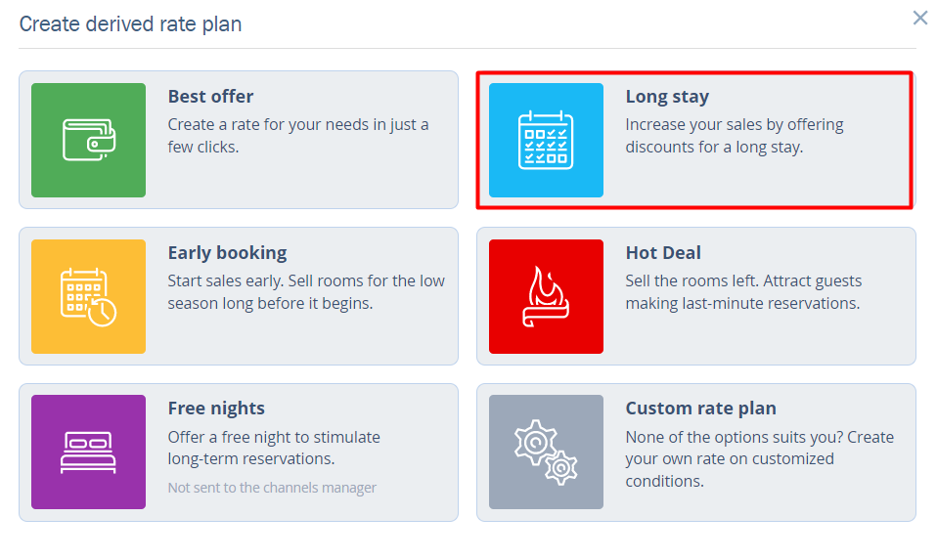Click the Hot Deal last-minute reservations description
Viewport: 937px width, 560px height.
[741, 292]
